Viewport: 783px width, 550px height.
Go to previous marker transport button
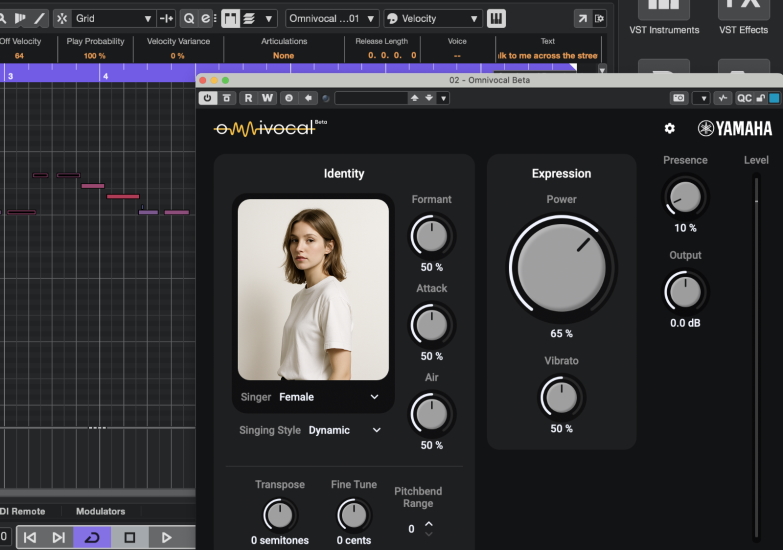pyautogui.click(x=30, y=538)
